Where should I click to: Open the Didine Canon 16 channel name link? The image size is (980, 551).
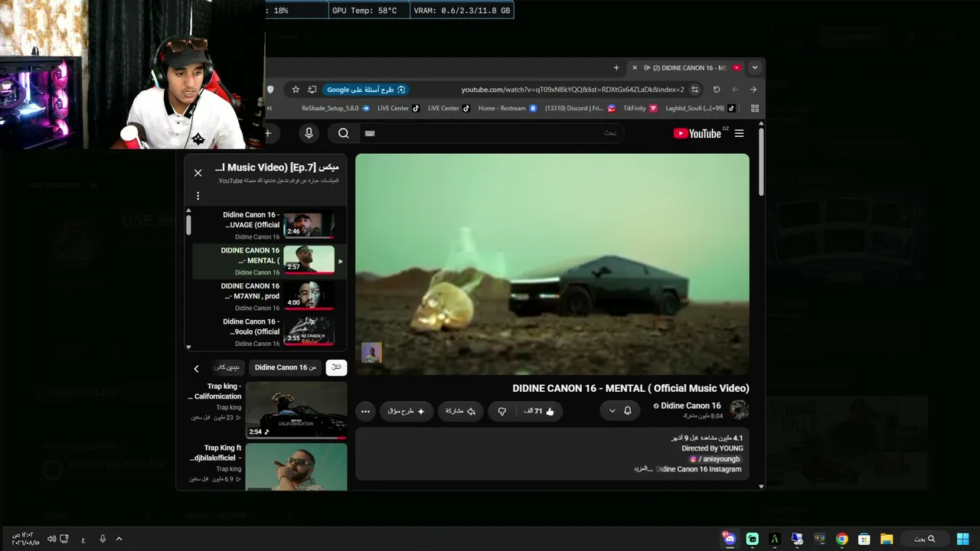point(691,406)
